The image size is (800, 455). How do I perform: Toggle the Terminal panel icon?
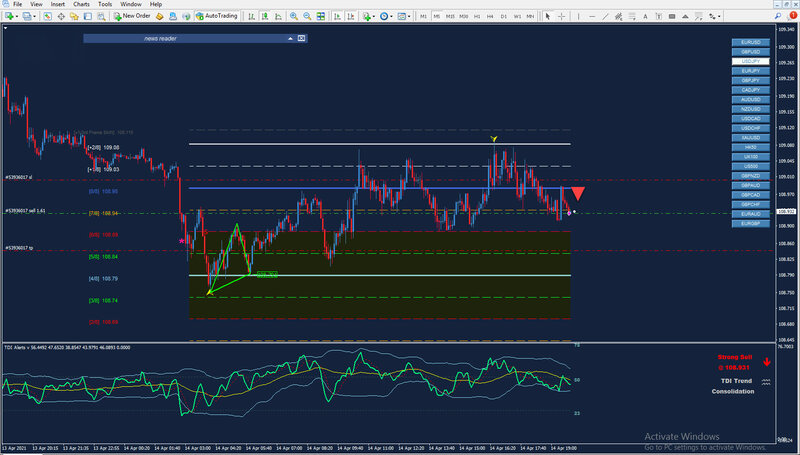88,16
